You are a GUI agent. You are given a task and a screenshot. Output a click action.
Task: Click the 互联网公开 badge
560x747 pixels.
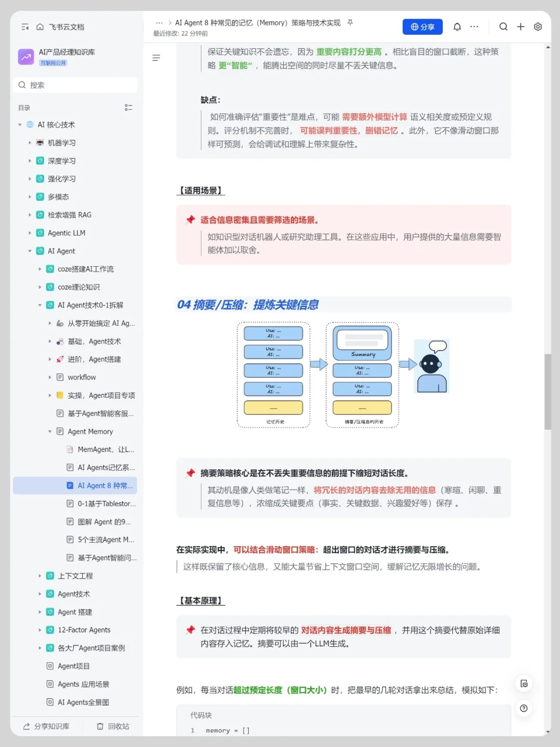coord(53,63)
